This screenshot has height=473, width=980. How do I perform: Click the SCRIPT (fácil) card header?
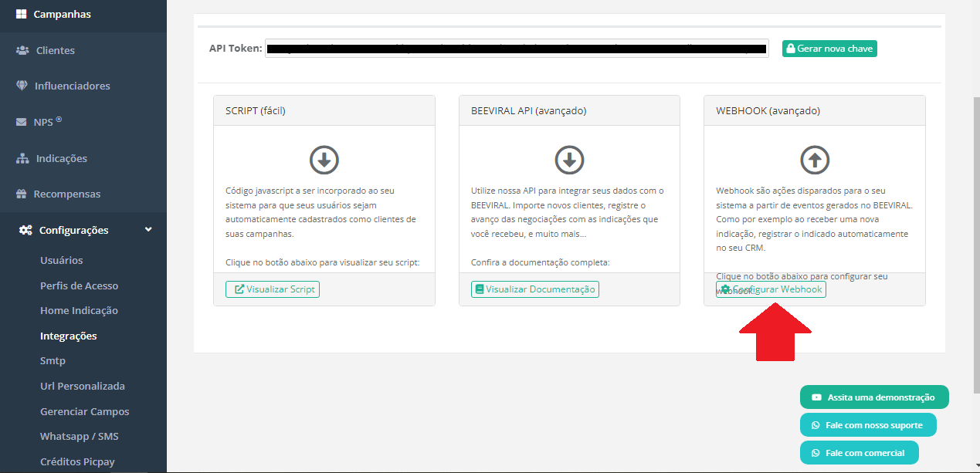tap(324, 110)
